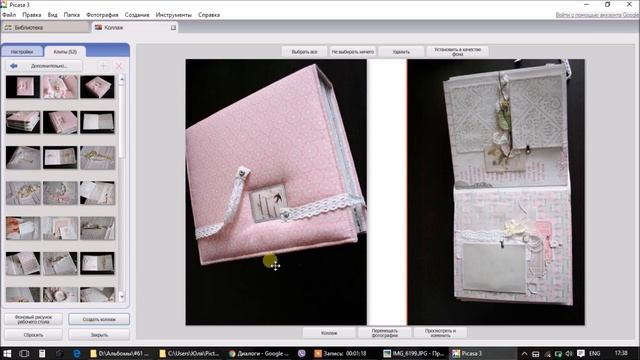Open the Файл menu
The height and width of the screenshot is (360, 640).
tap(9, 15)
